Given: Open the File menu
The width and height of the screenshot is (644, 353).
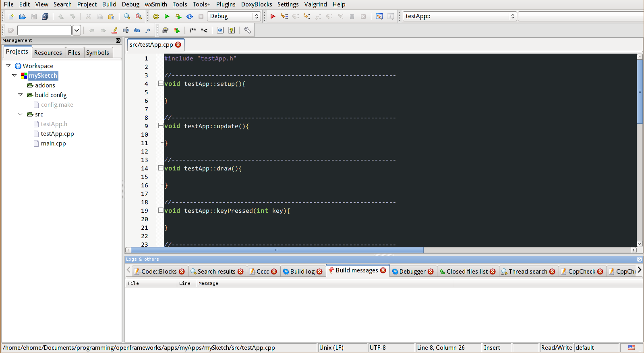Looking at the screenshot, I should [x=8, y=4].
